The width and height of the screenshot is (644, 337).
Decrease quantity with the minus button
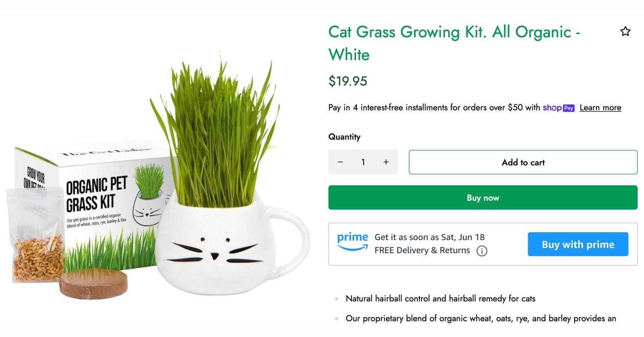(x=340, y=162)
